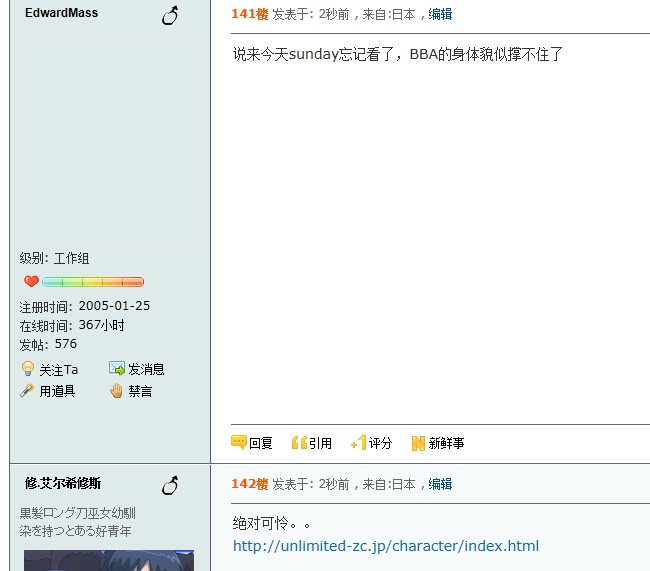Reply to post 141 with 回复
This screenshot has width=650, height=571.
[261, 443]
